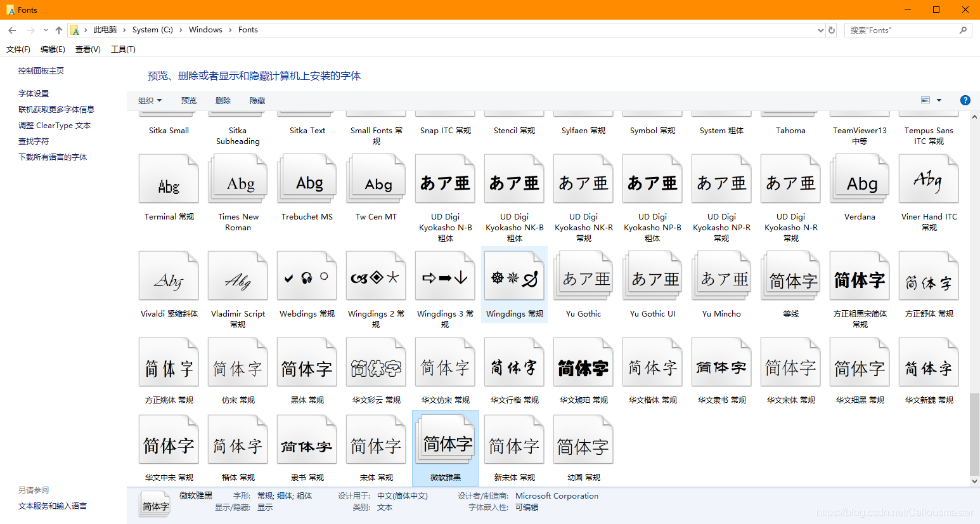Select the 隶书 常规 font icon
This screenshot has height=524, width=980.
tap(307, 440)
